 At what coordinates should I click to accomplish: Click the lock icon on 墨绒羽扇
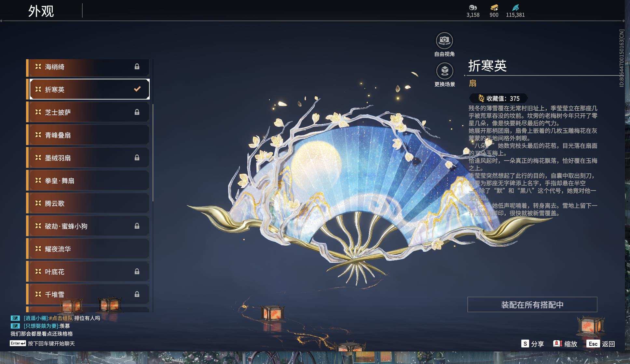coord(137,157)
